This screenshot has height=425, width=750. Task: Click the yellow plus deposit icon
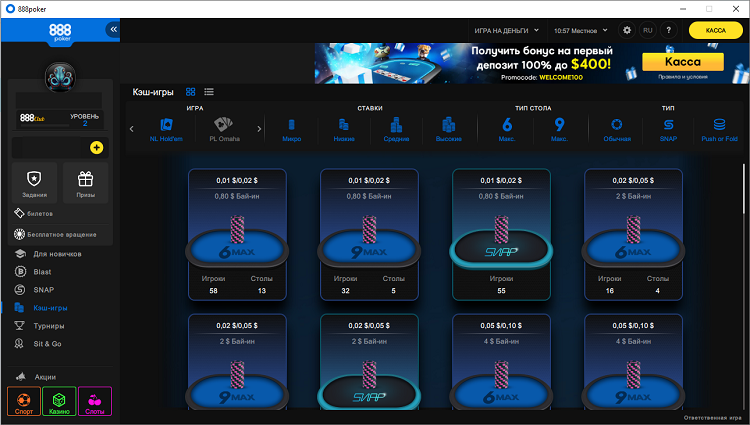[x=96, y=147]
